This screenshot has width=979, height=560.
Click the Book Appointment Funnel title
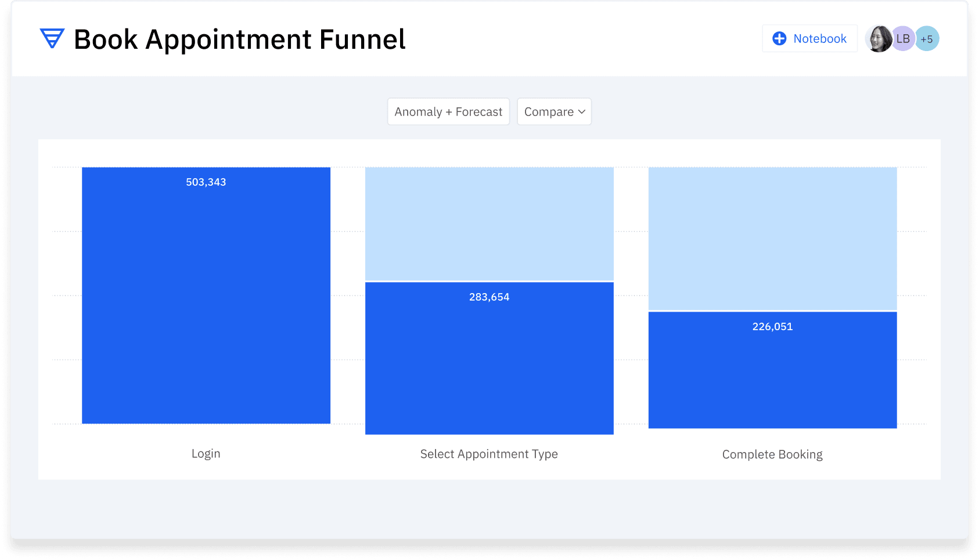(239, 39)
